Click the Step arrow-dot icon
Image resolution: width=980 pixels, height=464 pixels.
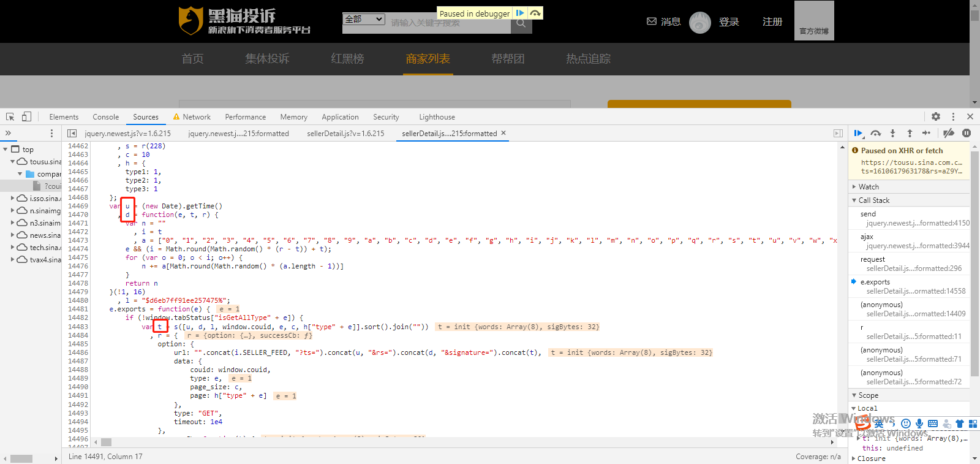click(x=926, y=133)
